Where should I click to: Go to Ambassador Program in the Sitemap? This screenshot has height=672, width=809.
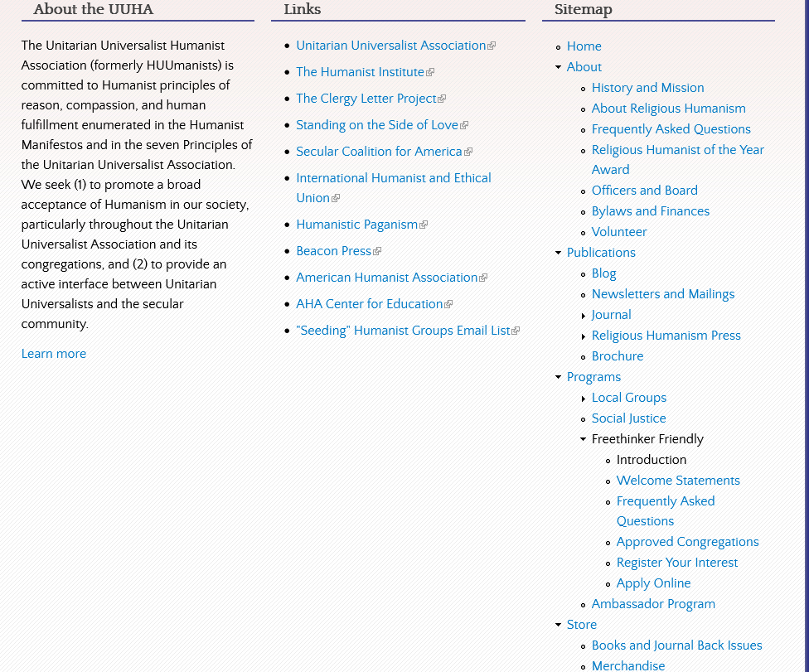654,604
